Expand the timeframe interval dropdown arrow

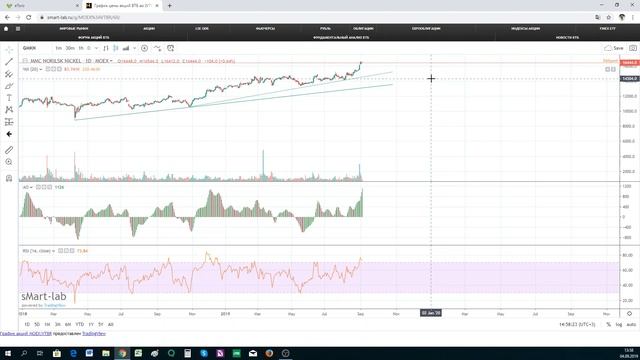pyautogui.click(x=96, y=48)
